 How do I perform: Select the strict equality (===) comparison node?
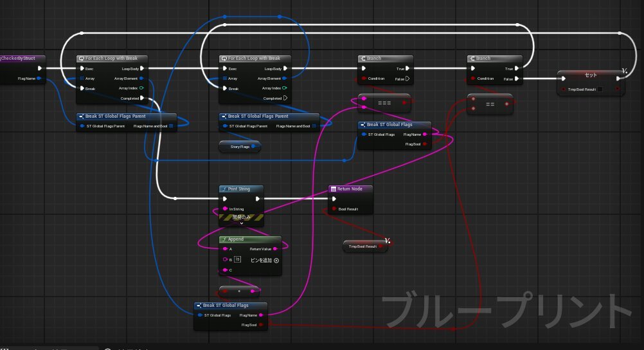(x=384, y=102)
